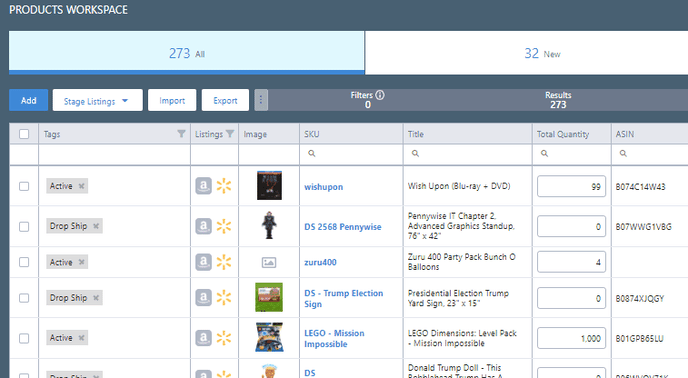Check the LEGO Mission Impossible row checkbox
Screen dimensions: 688x378
pyautogui.click(x=24, y=338)
